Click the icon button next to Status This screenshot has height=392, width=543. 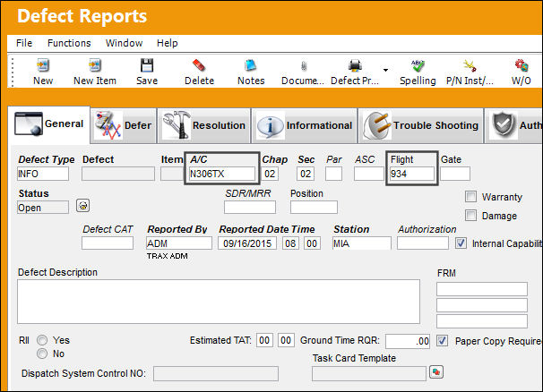82,206
